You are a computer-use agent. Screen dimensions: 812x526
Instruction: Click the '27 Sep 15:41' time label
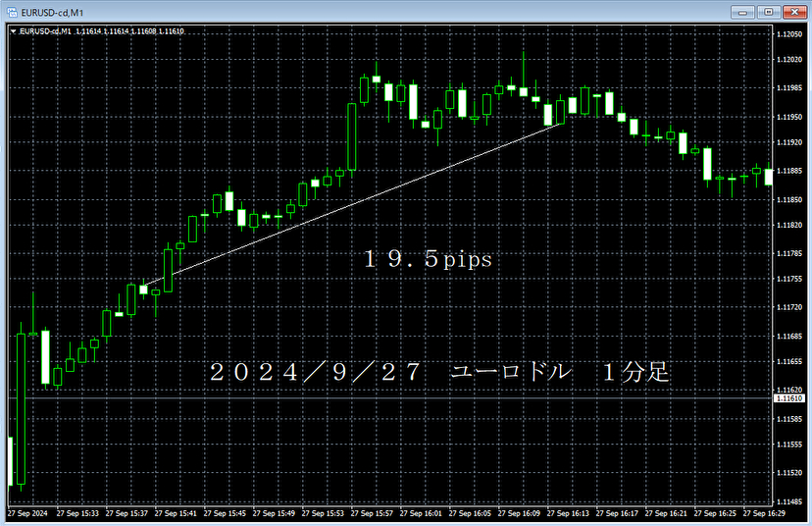pos(176,513)
